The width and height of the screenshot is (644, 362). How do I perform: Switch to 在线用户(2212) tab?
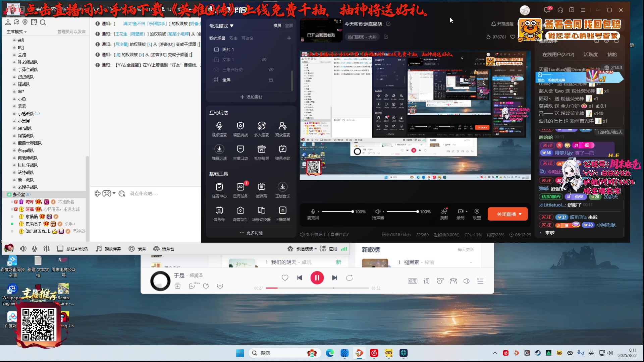[x=558, y=54]
